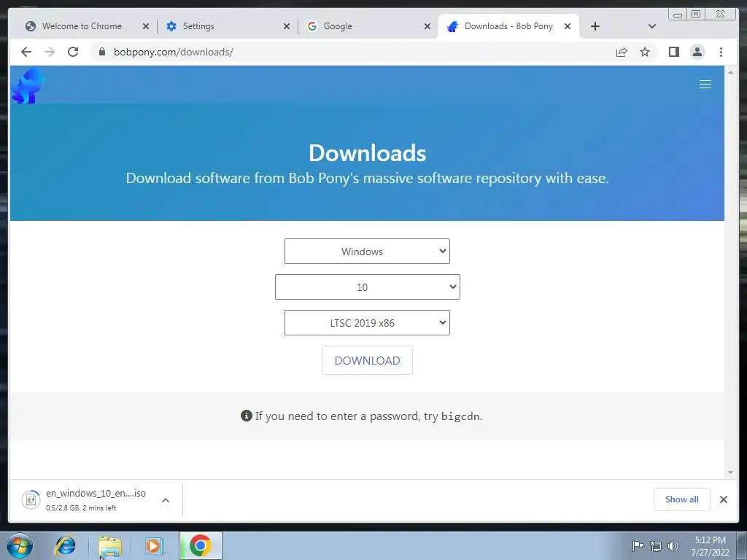
Task: Open the Chrome side panel icon
Action: point(673,52)
